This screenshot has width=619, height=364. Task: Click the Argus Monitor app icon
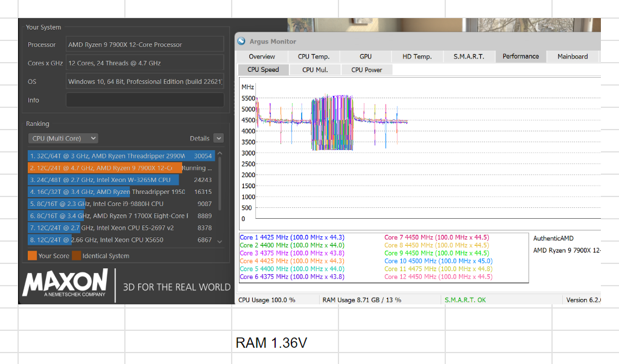click(241, 42)
